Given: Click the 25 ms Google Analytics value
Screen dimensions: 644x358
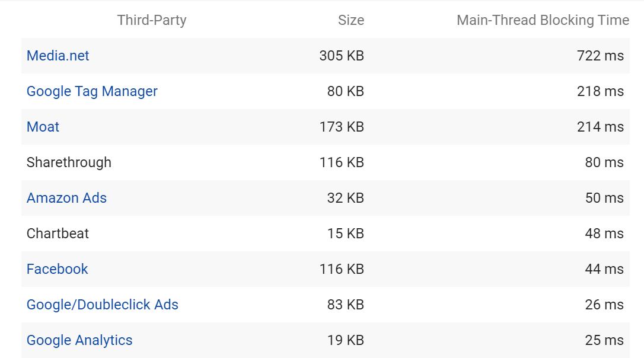Looking at the screenshot, I should pyautogui.click(x=604, y=340).
